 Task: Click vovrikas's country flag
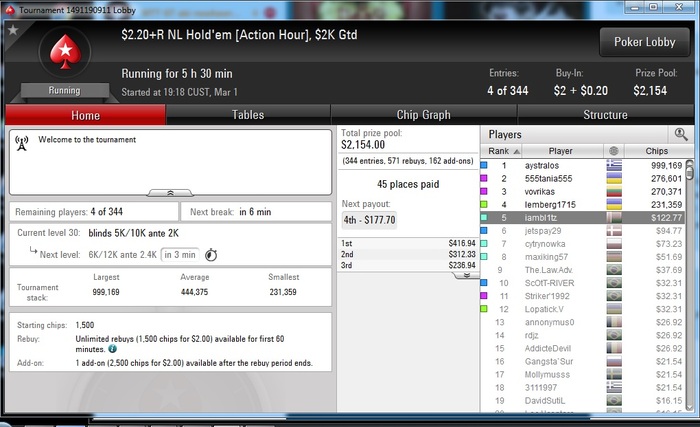[x=614, y=192]
